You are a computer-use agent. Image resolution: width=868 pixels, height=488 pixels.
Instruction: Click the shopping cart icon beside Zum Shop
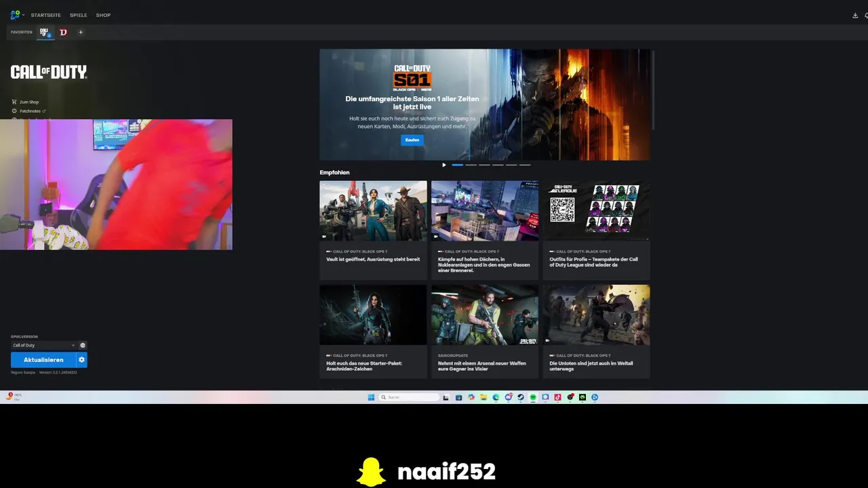pyautogui.click(x=14, y=102)
